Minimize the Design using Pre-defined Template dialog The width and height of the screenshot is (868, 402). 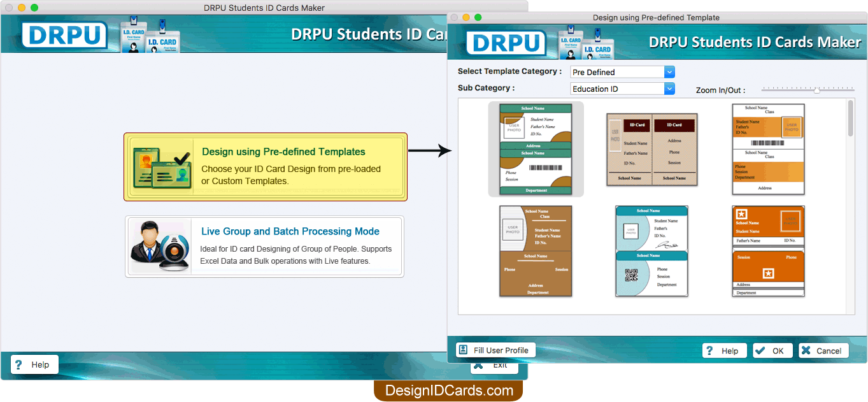tap(466, 17)
